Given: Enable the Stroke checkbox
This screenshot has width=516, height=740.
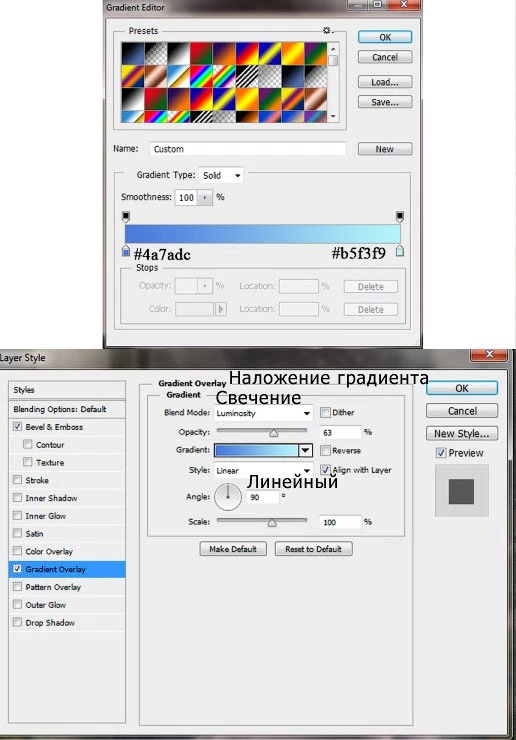Looking at the screenshot, I should point(17,479).
